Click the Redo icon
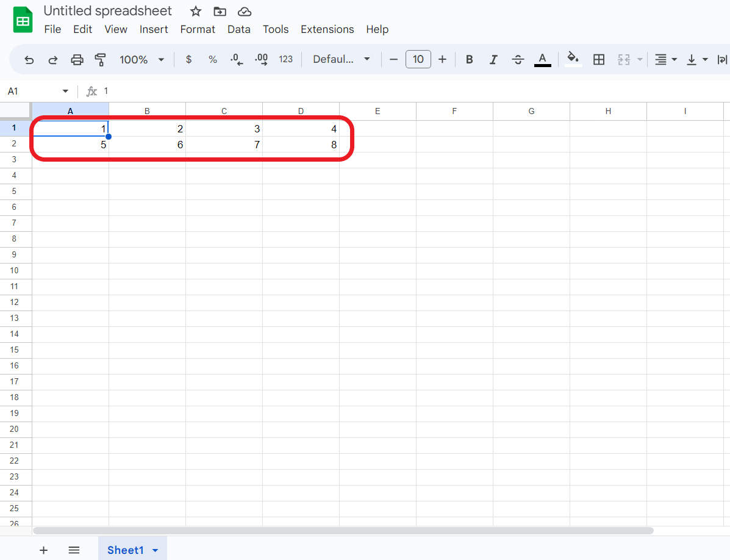Image resolution: width=730 pixels, height=560 pixels. (53, 59)
